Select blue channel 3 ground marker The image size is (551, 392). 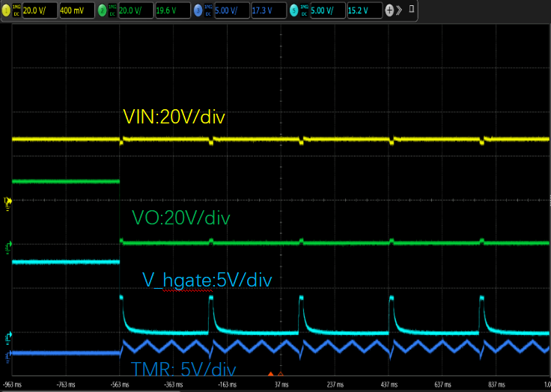8,355
